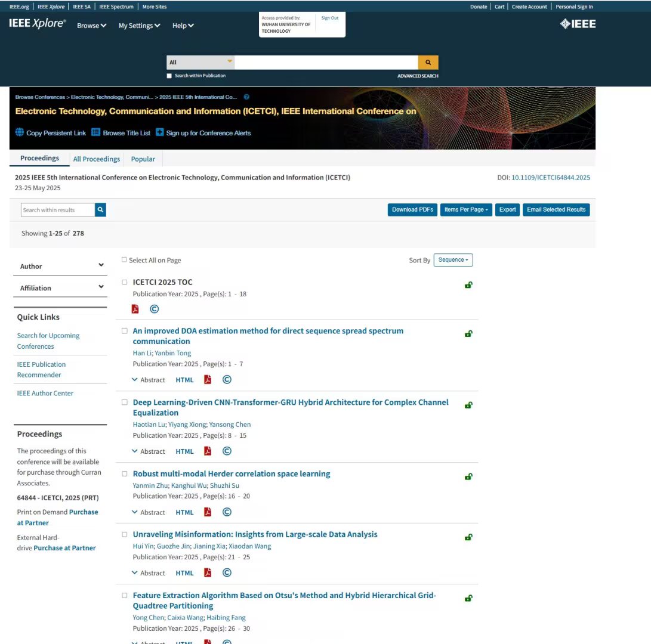Click open access lock icon for Unraveling Misinformation
Screen dimensions: 651x644
click(x=468, y=537)
